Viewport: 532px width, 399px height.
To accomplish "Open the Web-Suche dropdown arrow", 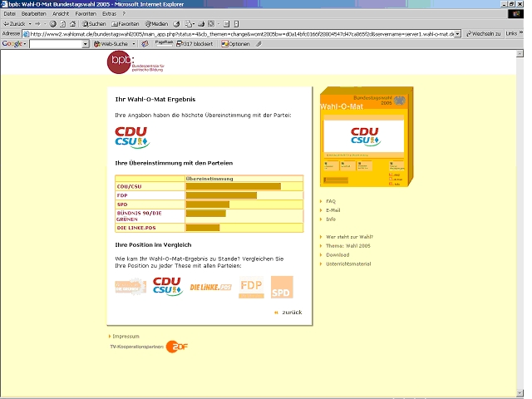I will click(134, 44).
